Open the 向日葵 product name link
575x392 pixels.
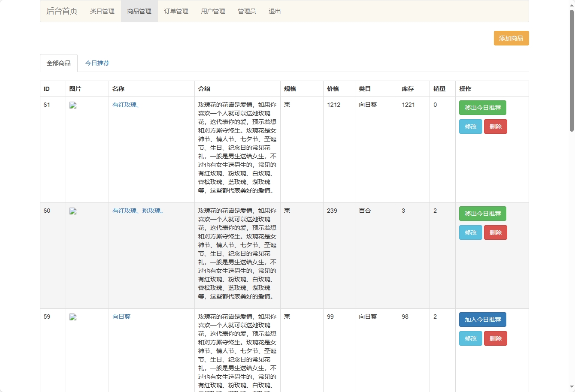(x=121, y=317)
